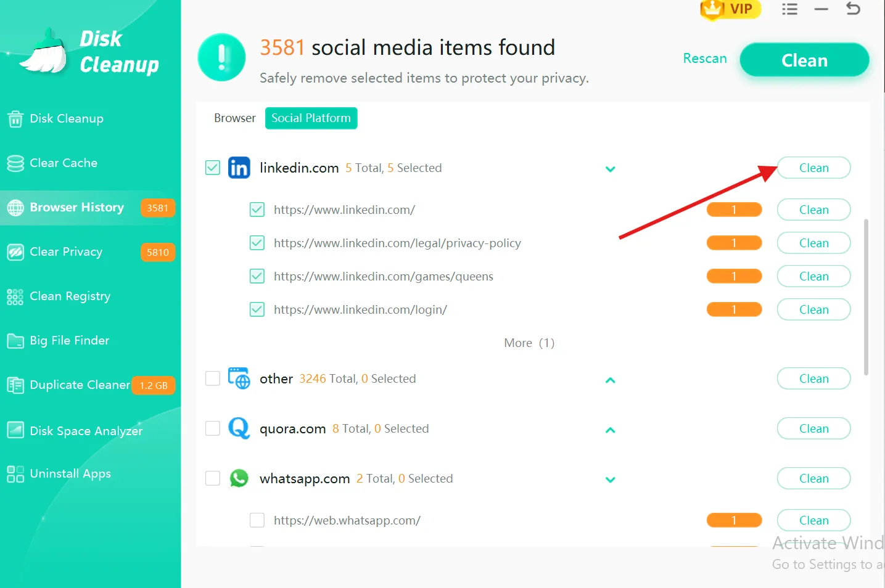
Task: Clean the 'other' group
Action: [813, 378]
